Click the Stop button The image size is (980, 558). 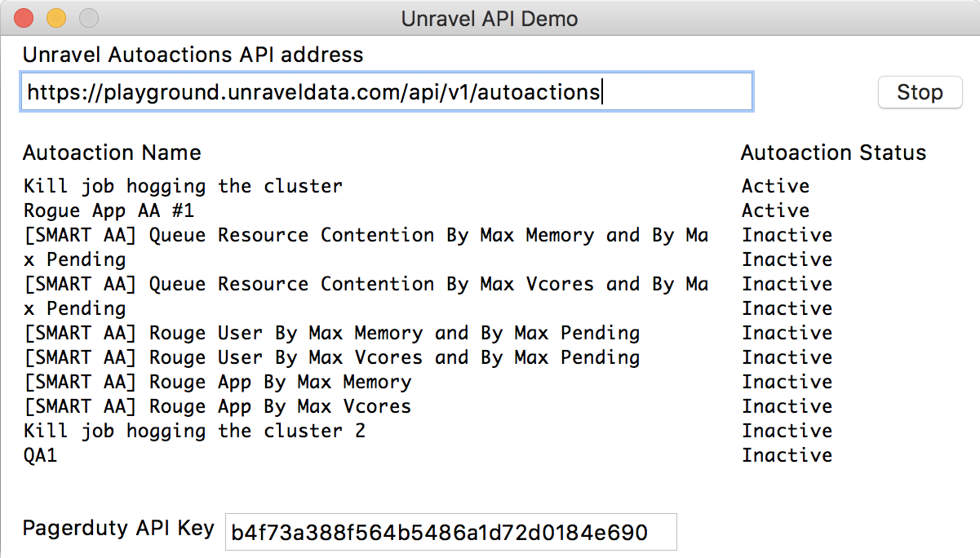click(x=920, y=92)
